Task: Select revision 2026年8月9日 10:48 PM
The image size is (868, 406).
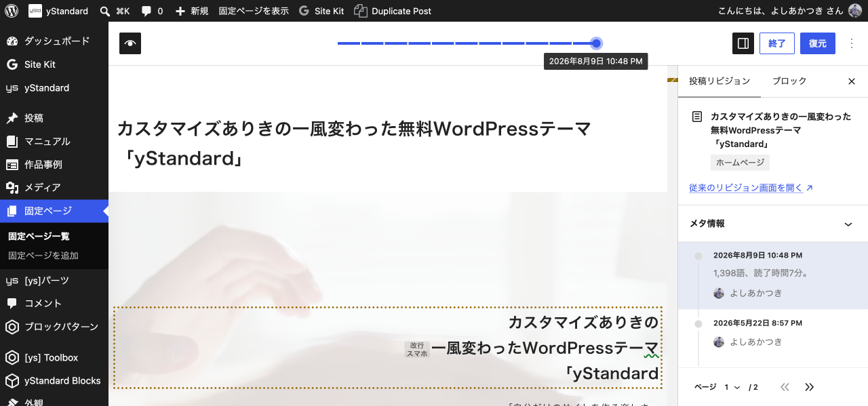Action: coord(773,275)
